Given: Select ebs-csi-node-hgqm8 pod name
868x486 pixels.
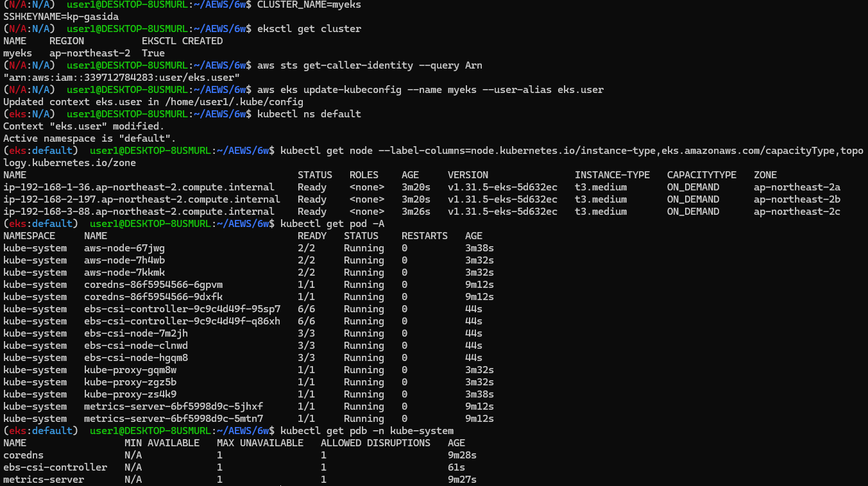Looking at the screenshot, I should pyautogui.click(x=136, y=358).
